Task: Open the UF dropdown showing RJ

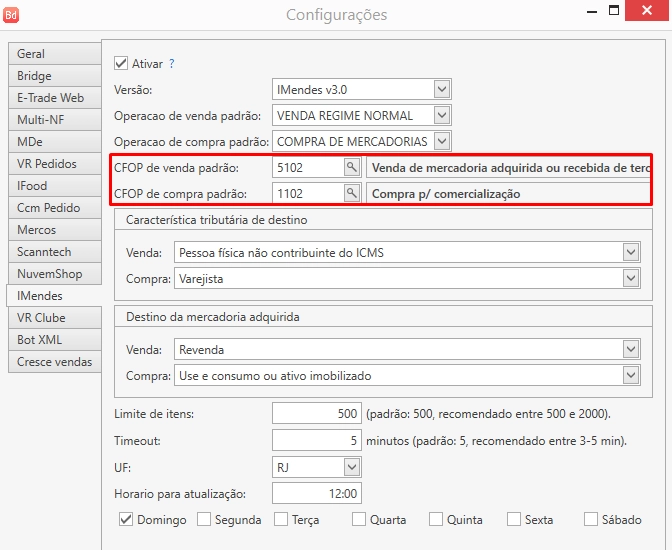Action: point(352,467)
